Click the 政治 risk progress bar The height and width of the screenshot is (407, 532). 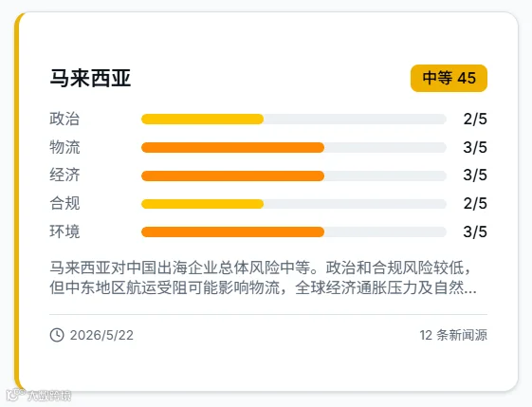[x=293, y=120]
